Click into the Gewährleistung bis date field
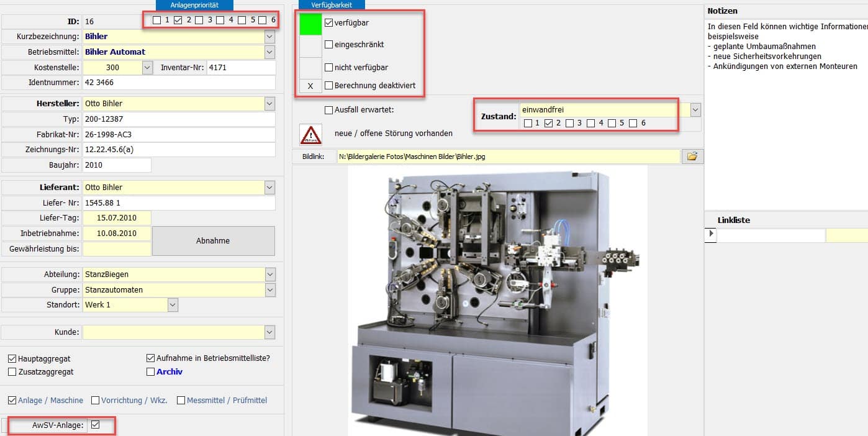The height and width of the screenshot is (436, 868). coord(117,248)
